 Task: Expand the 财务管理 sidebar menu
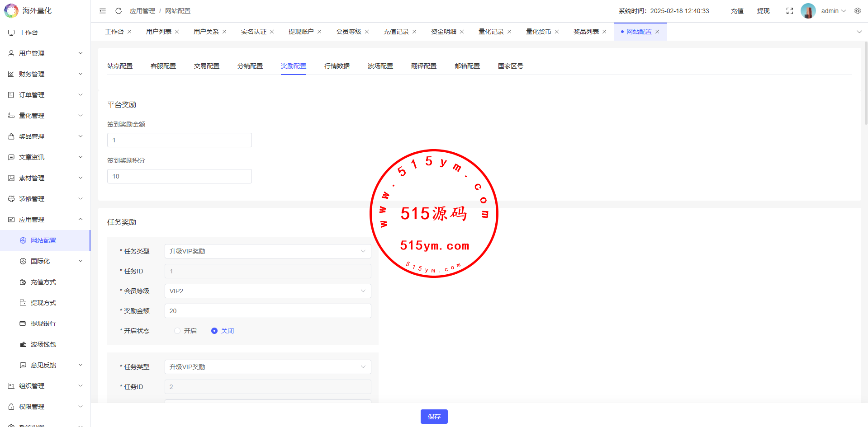45,74
